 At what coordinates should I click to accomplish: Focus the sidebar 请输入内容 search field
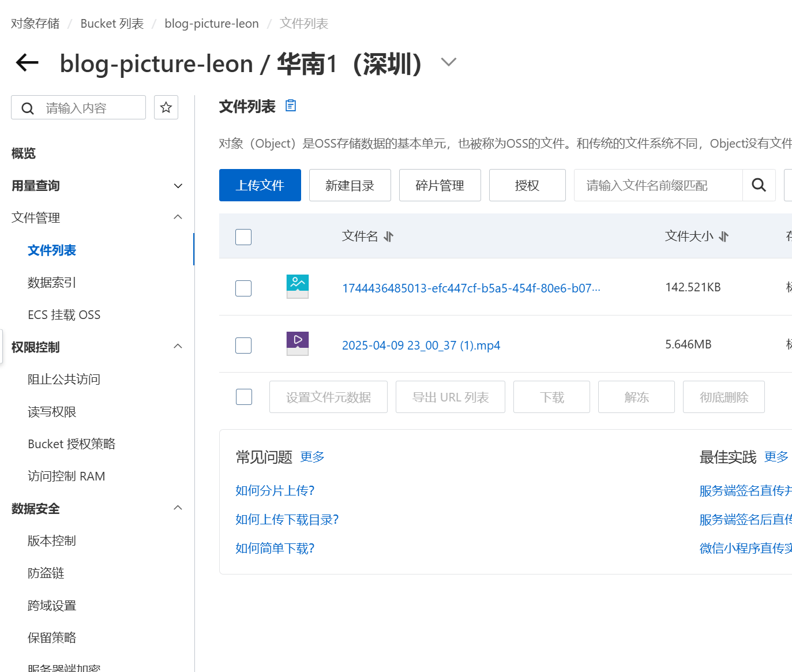[78, 107]
